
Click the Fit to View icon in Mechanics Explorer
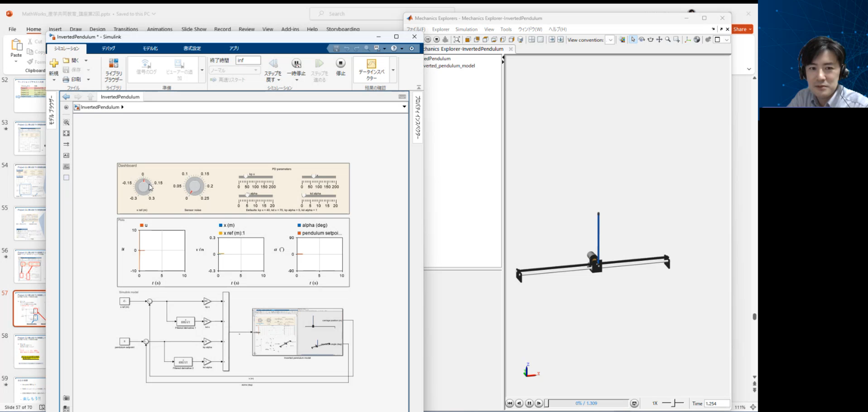click(457, 40)
